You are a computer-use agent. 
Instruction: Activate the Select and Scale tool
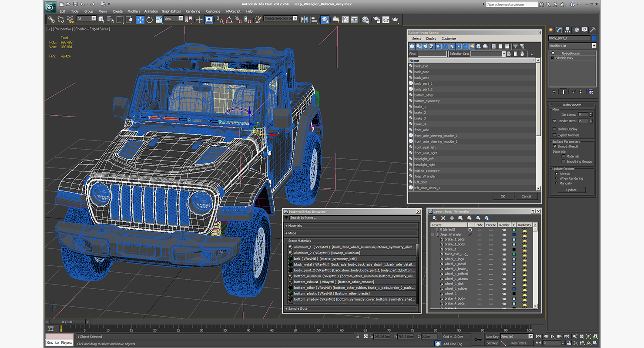pyautogui.click(x=159, y=20)
